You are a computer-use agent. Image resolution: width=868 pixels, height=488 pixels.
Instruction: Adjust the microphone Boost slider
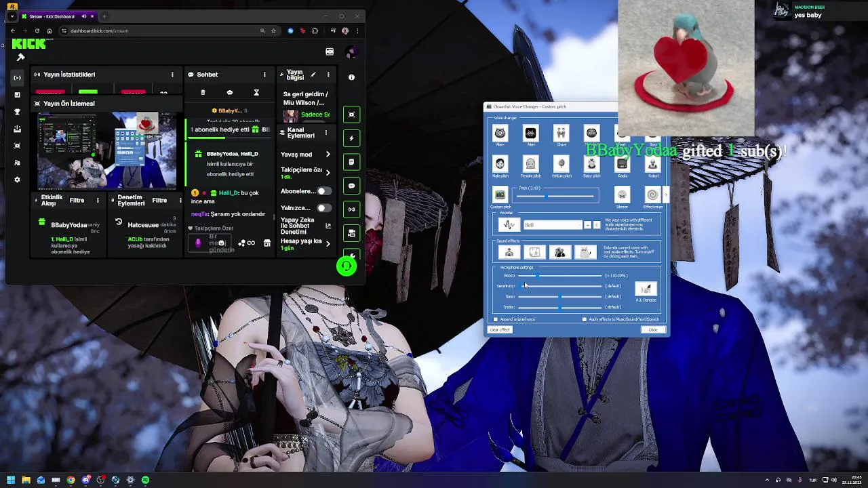tap(560, 276)
